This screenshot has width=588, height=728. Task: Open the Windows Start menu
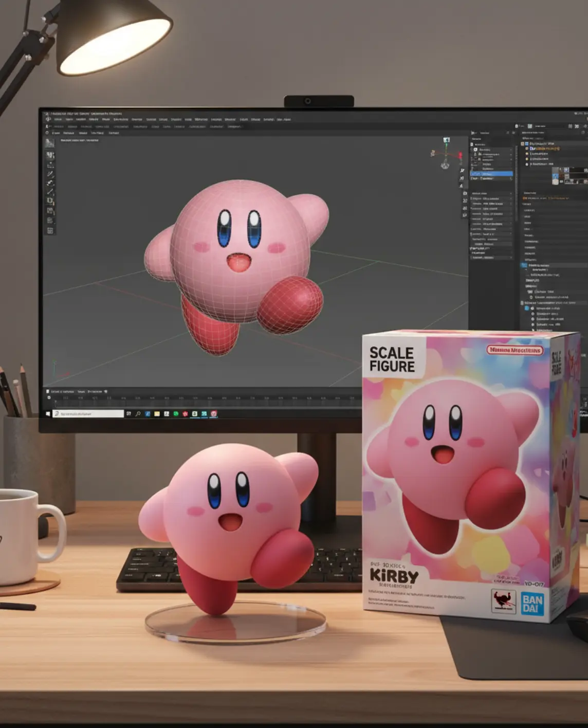[48, 414]
